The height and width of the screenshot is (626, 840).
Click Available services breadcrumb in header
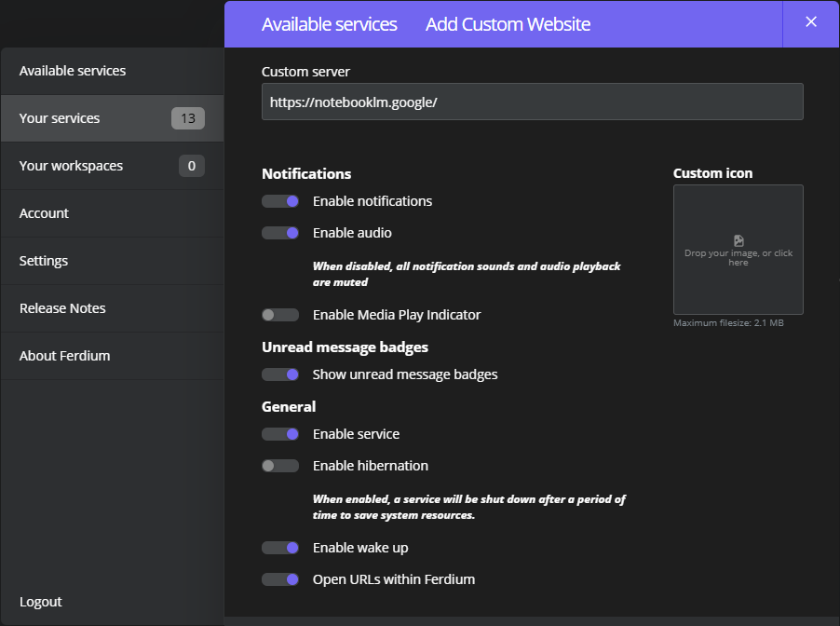pos(329,24)
